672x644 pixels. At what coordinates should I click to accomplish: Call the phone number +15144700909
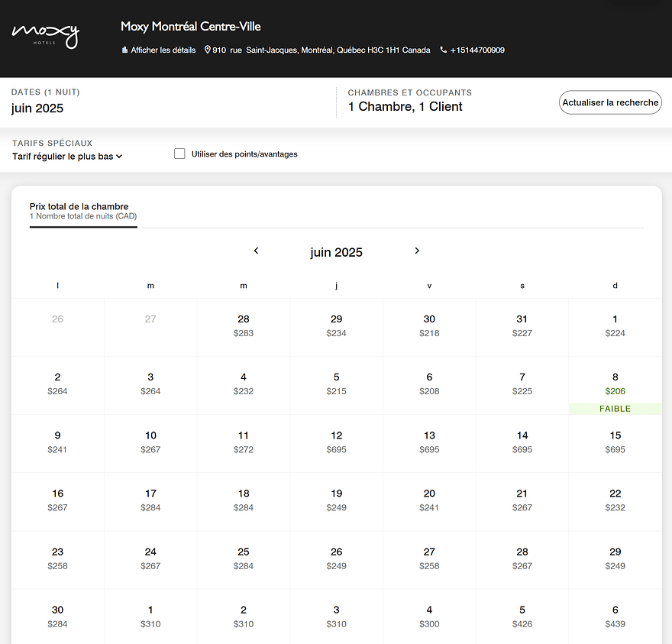(477, 50)
